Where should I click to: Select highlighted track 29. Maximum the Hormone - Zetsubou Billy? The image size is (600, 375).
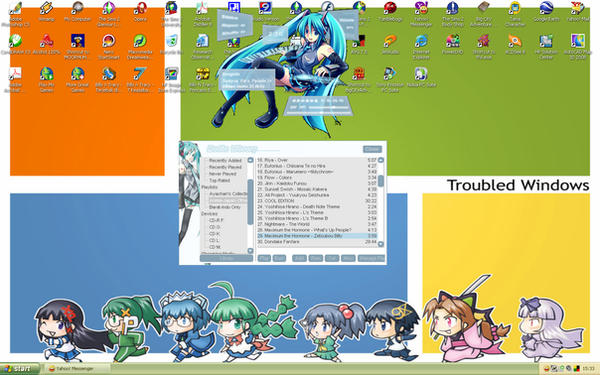click(x=317, y=236)
